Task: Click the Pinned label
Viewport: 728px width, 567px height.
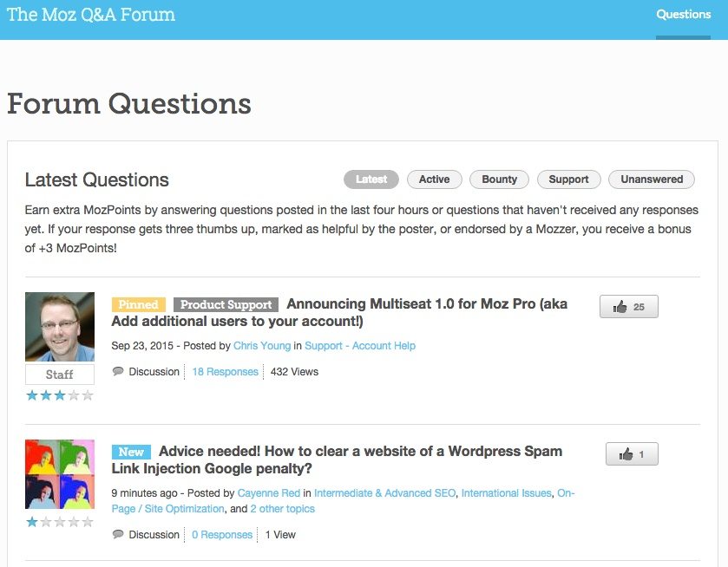Action: pos(138,304)
